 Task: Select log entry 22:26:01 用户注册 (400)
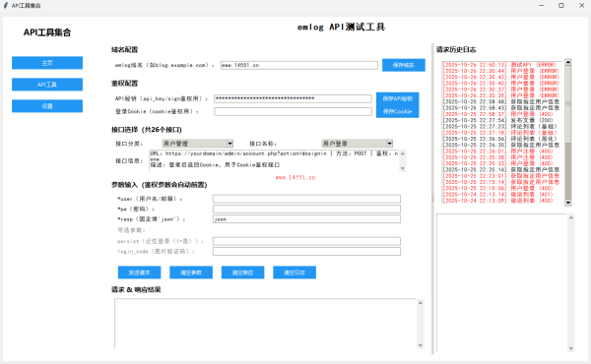coord(497,152)
